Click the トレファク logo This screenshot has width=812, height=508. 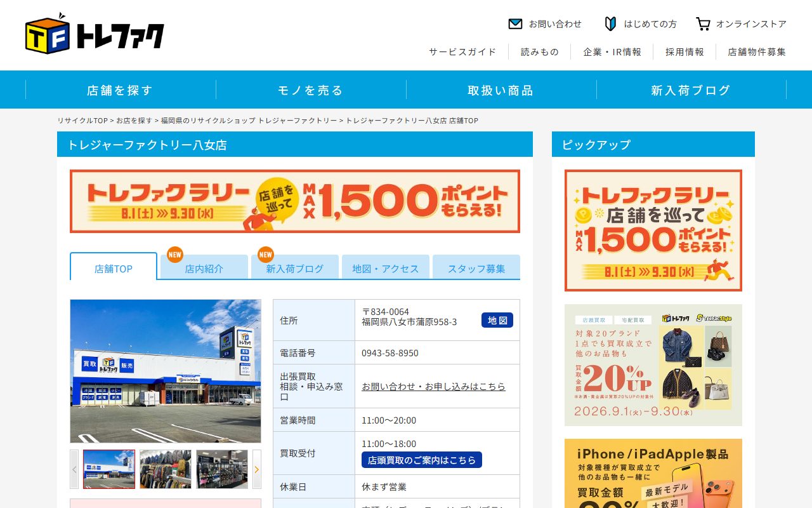tap(95, 33)
